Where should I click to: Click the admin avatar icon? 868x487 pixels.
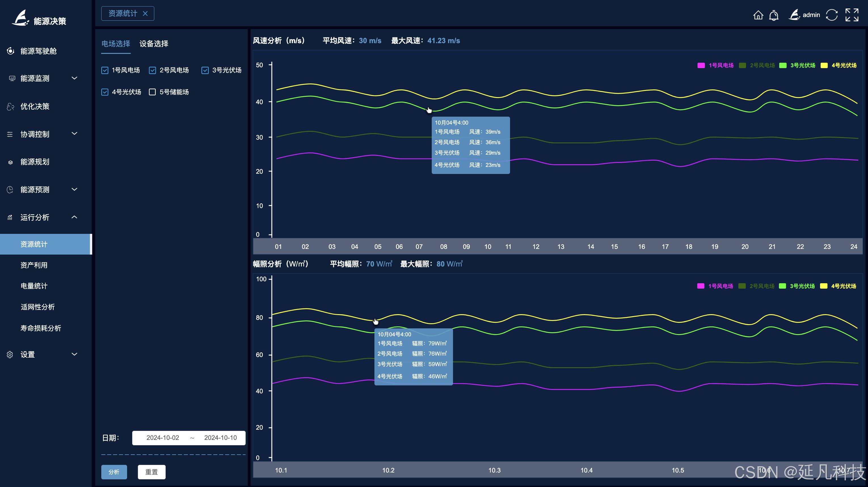click(794, 15)
